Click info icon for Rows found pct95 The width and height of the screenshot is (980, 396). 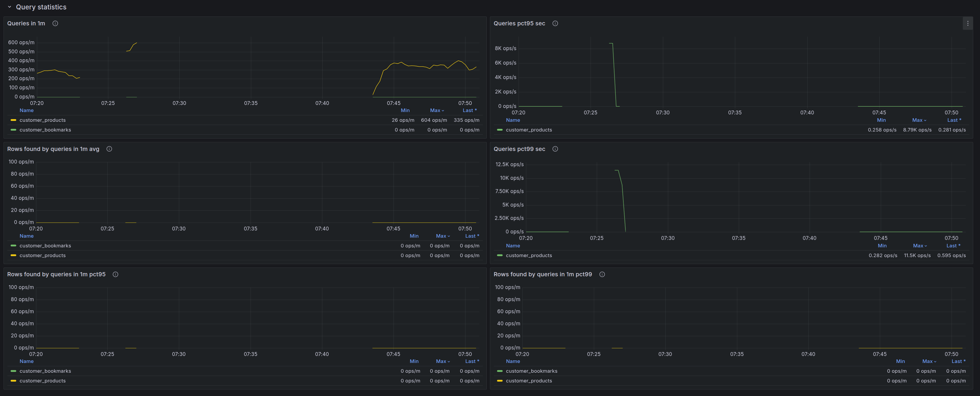pyautogui.click(x=115, y=275)
